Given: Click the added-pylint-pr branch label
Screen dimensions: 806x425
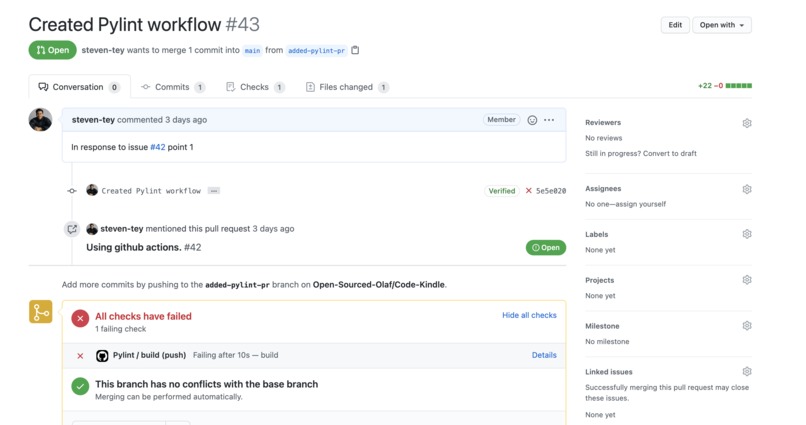Looking at the screenshot, I should point(316,50).
